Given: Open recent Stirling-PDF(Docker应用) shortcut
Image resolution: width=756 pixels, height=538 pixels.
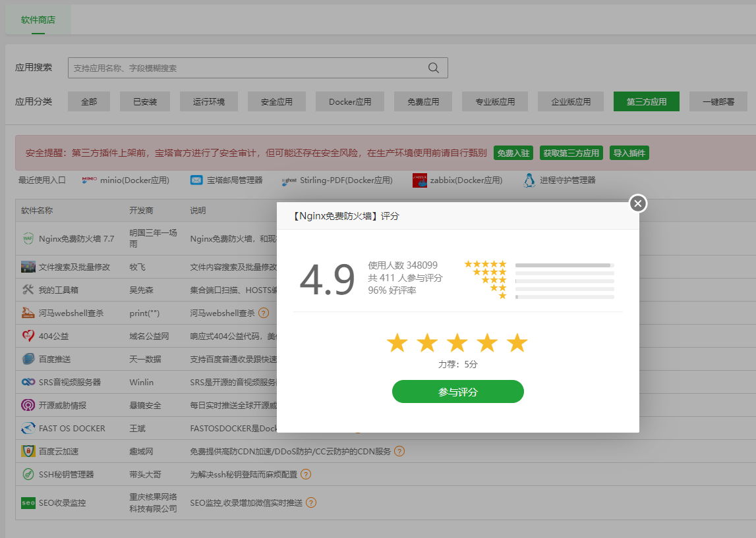Looking at the screenshot, I should 337,180.
